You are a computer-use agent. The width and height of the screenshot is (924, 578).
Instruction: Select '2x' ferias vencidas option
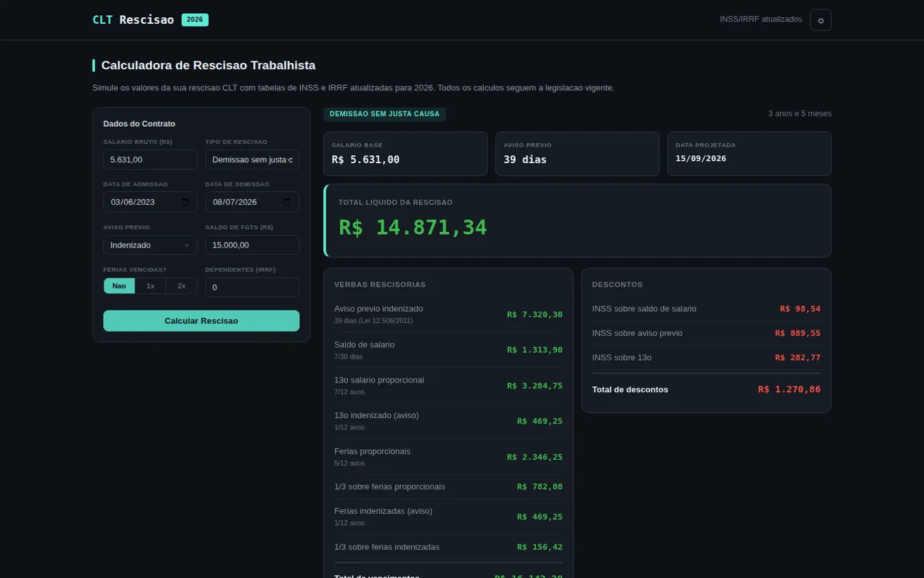(181, 286)
